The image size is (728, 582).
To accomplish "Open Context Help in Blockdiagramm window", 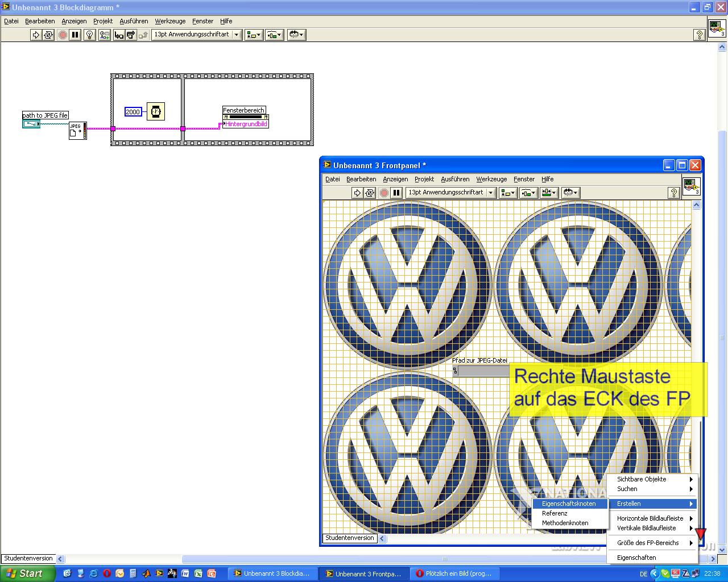I will click(x=700, y=35).
